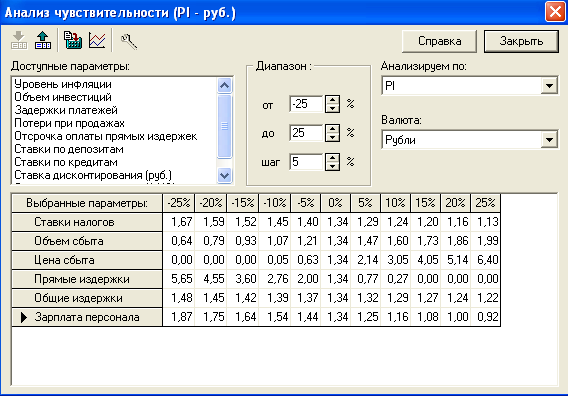
Task: Click the 'от' range input field
Action: point(306,104)
